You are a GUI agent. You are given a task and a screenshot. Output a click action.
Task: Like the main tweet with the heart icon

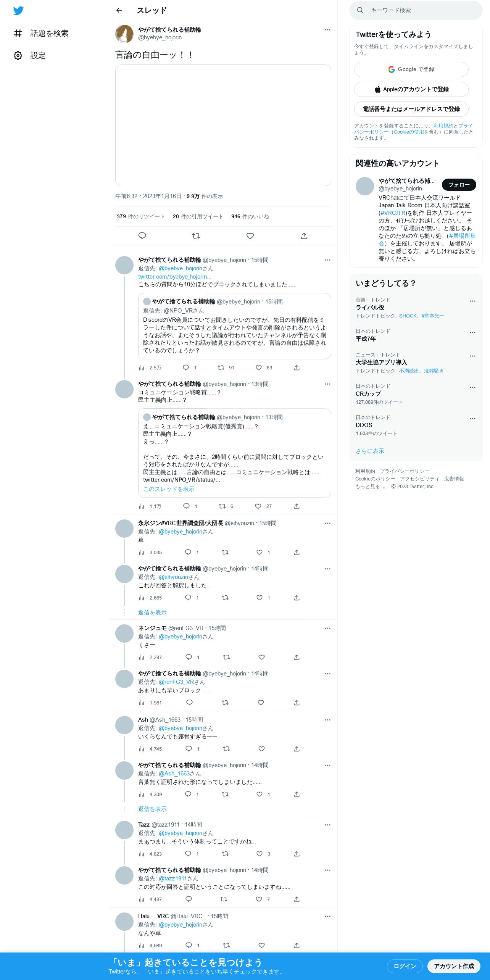pos(250,236)
